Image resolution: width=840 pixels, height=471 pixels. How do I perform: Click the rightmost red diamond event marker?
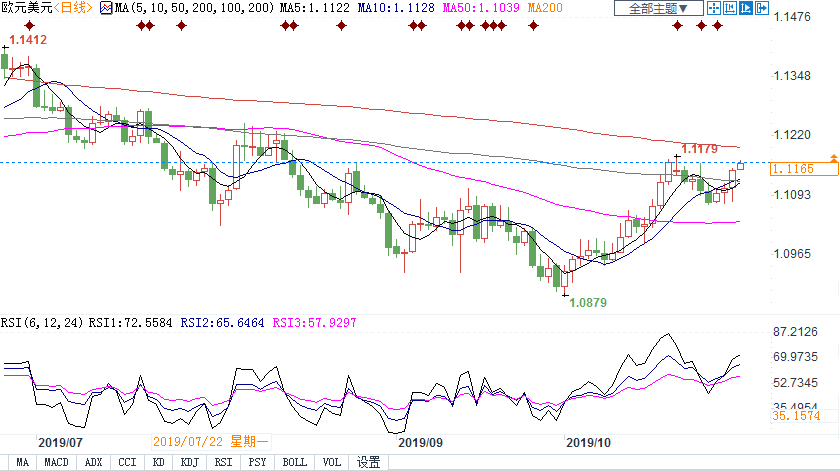tap(716, 25)
